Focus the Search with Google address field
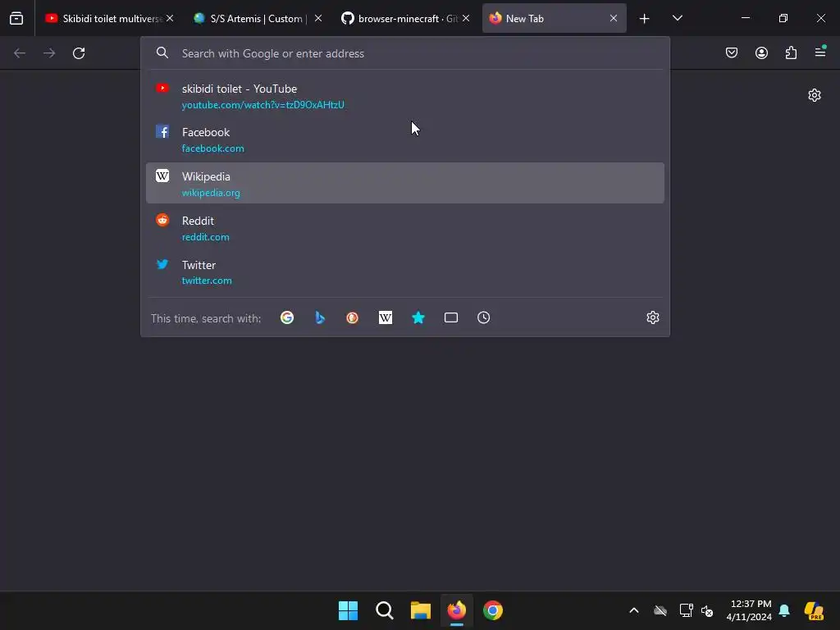840x630 pixels. tap(405, 53)
